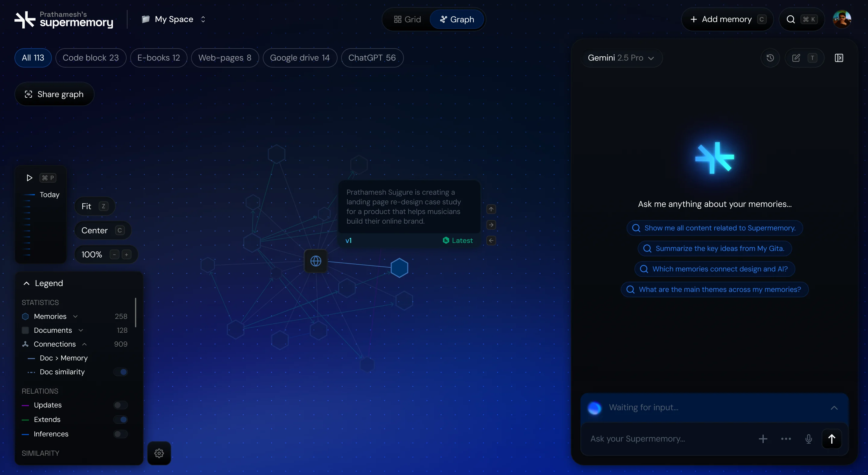Open chat history in the Gemini panel

click(770, 58)
